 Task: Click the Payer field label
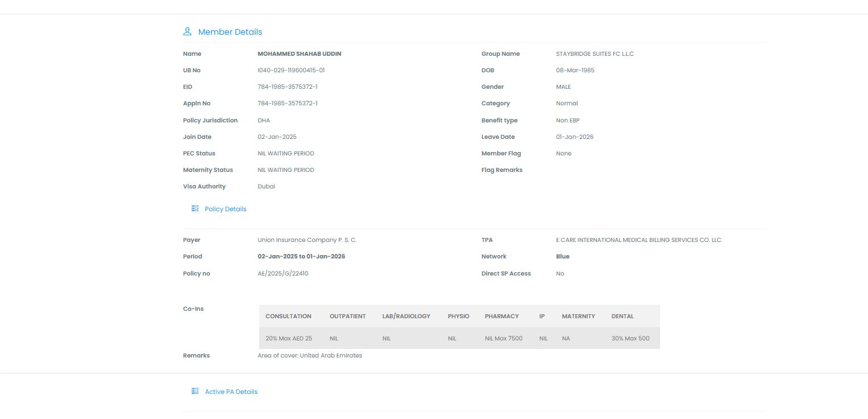pyautogui.click(x=191, y=240)
